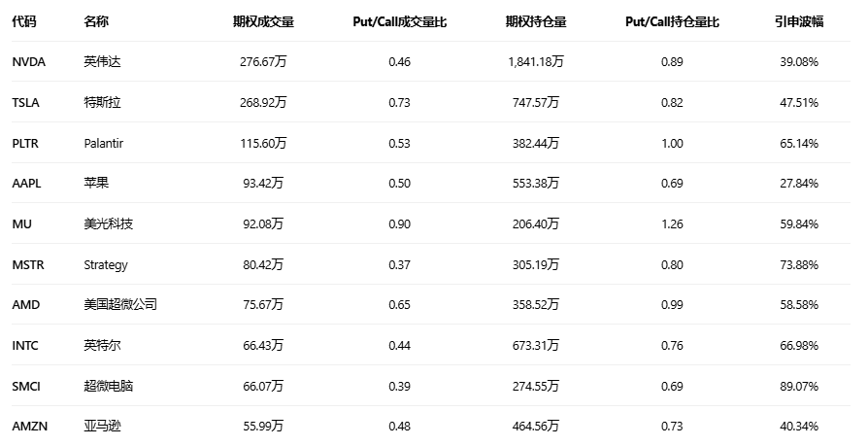Select the AAPL ticker code

(x=26, y=184)
